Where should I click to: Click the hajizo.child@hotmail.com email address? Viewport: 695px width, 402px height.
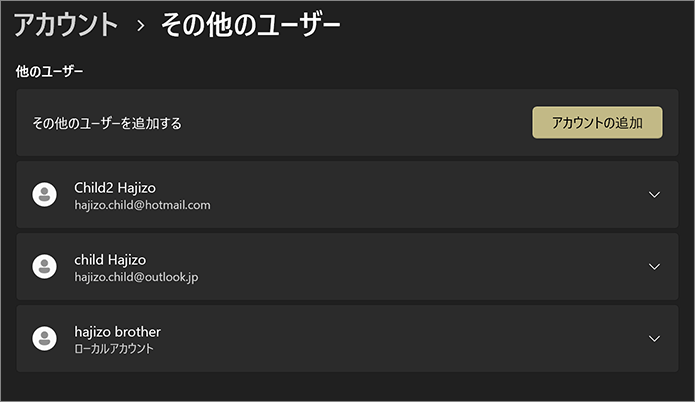click(x=142, y=205)
